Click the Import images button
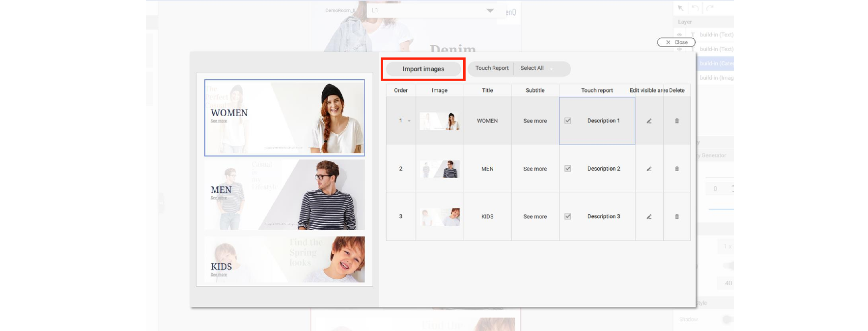This screenshot has height=331, width=868. (423, 69)
